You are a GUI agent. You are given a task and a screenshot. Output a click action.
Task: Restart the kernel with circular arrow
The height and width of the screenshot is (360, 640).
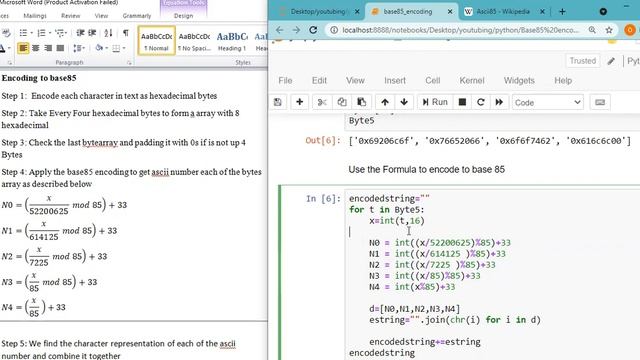point(480,102)
